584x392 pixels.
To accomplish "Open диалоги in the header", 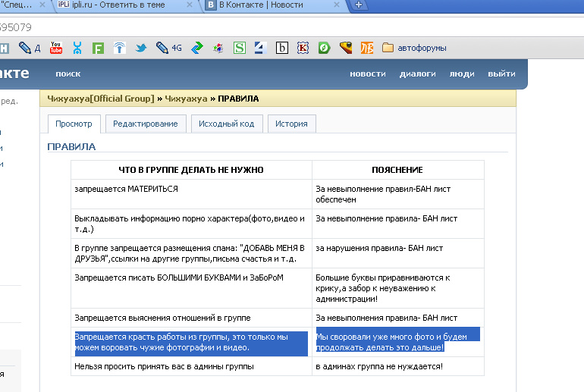I will tap(417, 74).
